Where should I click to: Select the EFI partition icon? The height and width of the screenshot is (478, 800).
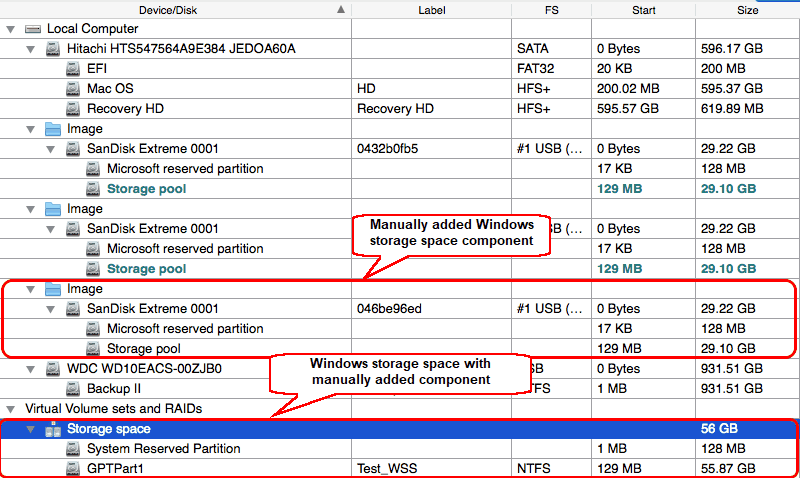[x=73, y=69]
